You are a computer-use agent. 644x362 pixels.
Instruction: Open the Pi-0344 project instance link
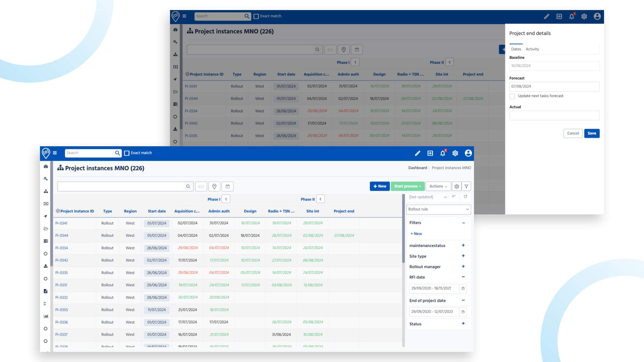click(62, 236)
